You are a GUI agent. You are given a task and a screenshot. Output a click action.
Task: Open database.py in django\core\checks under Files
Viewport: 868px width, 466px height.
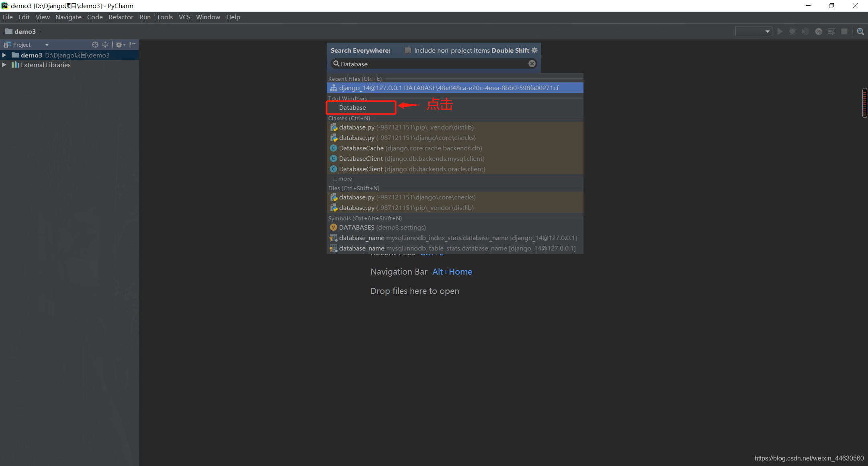455,197
